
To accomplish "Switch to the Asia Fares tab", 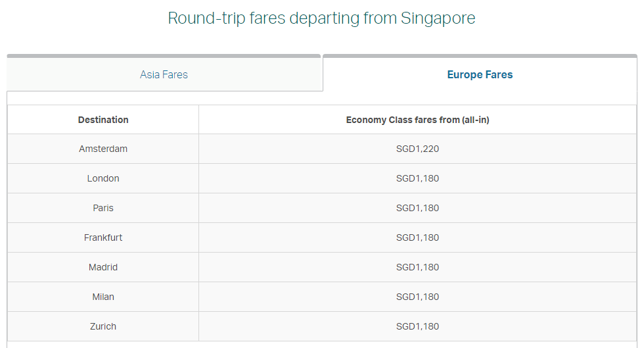I will pyautogui.click(x=164, y=74).
